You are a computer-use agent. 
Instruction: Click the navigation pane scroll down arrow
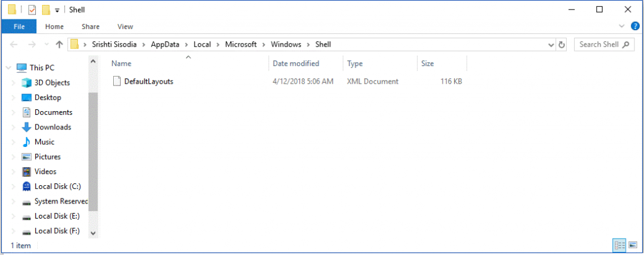93,233
